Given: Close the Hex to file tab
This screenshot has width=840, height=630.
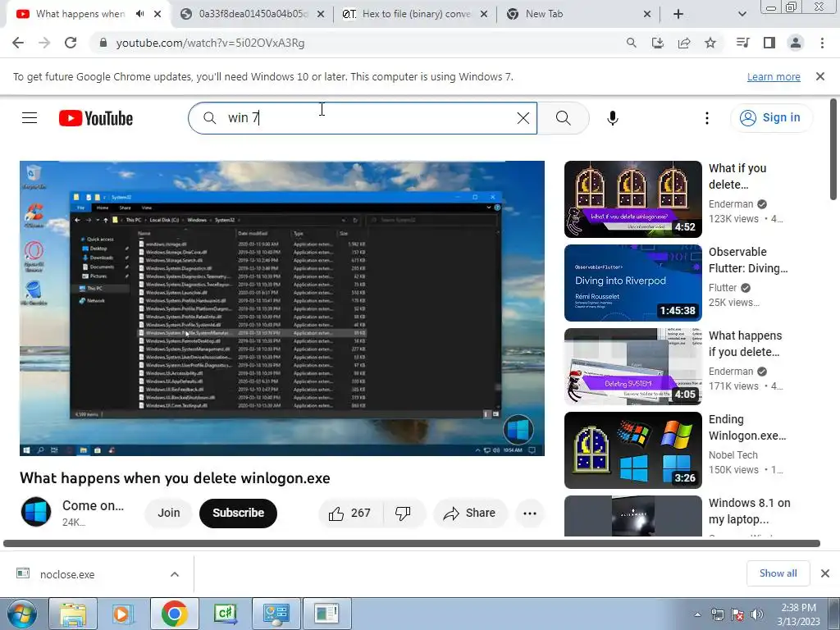Looking at the screenshot, I should pos(483,15).
